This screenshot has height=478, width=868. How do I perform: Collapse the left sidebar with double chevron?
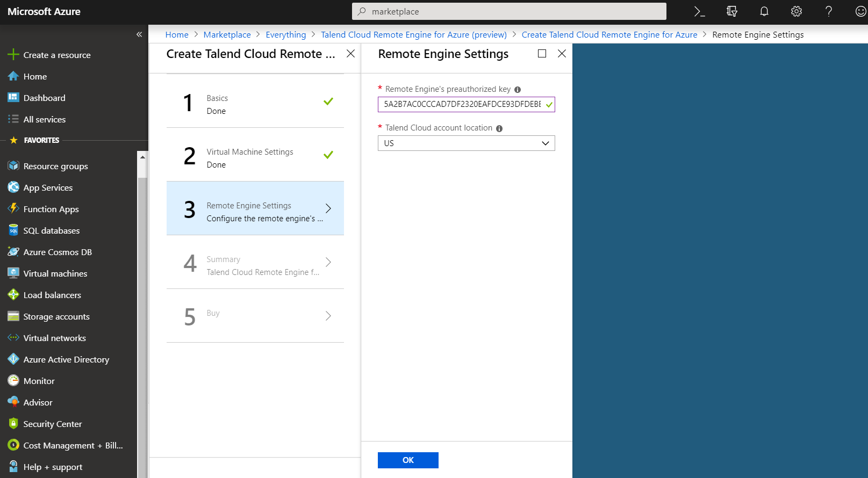(139, 34)
